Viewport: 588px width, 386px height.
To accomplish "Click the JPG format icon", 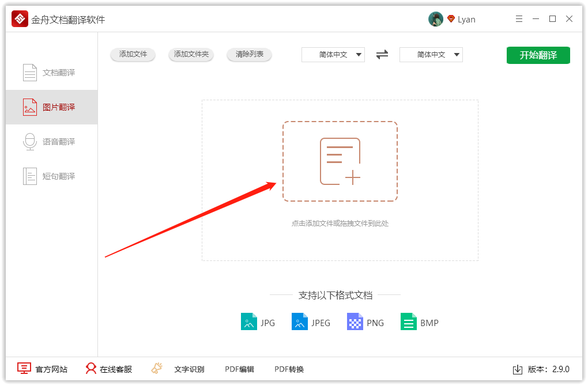I will click(x=249, y=321).
